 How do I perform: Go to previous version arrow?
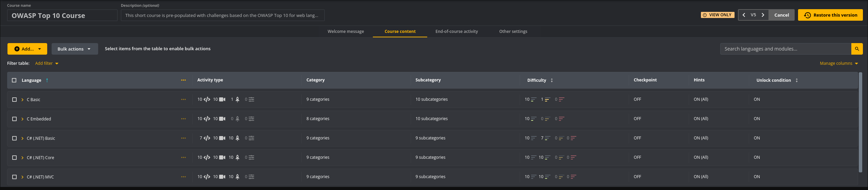click(744, 15)
